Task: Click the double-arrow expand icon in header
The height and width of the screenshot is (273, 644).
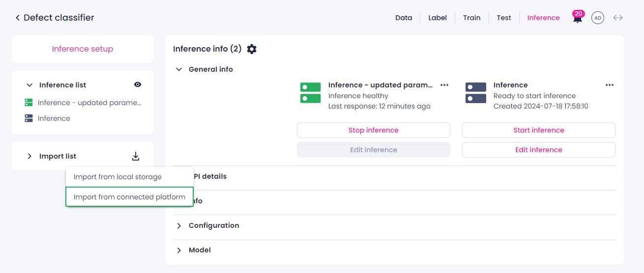Action: click(618, 18)
